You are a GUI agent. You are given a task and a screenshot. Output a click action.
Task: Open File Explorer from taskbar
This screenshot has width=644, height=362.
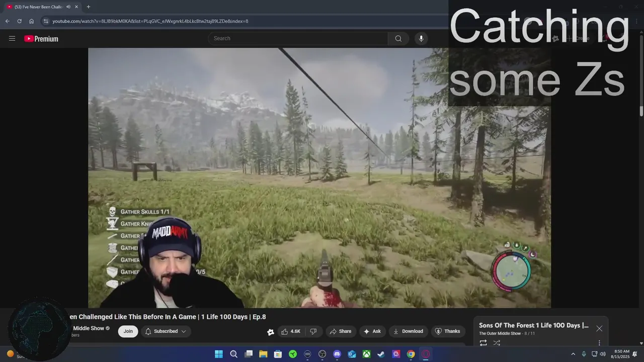coord(263,354)
